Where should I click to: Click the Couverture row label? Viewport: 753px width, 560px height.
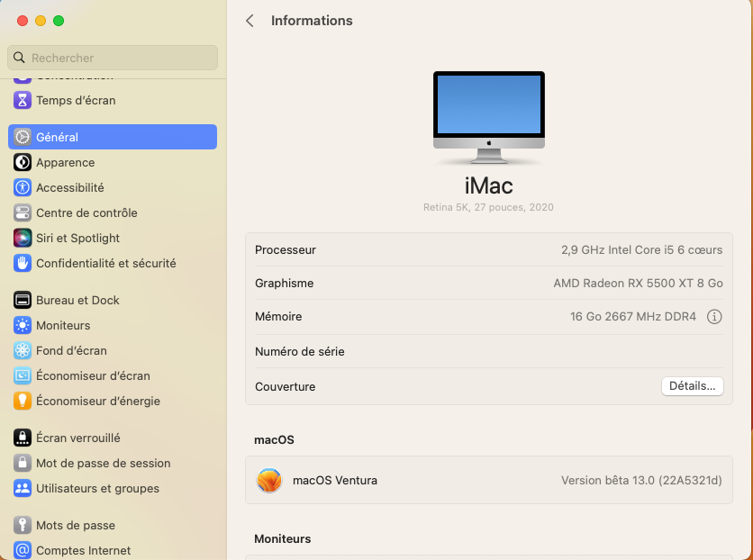[286, 386]
